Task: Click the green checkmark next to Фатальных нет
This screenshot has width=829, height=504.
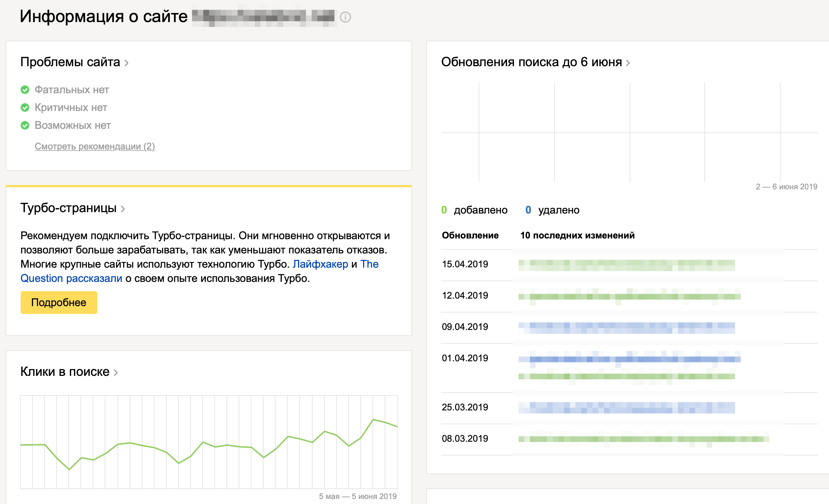Action: [25, 90]
